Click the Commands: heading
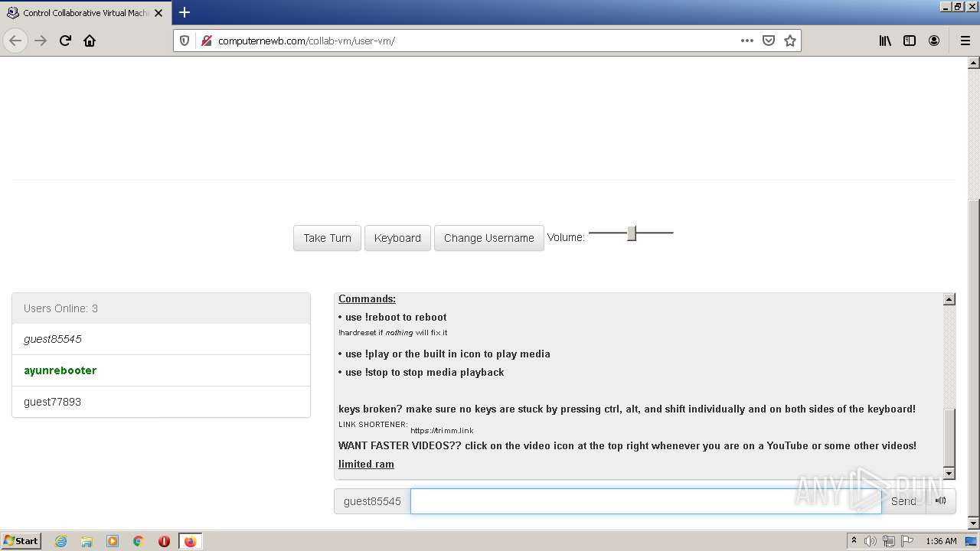The image size is (980, 551). coord(367,299)
